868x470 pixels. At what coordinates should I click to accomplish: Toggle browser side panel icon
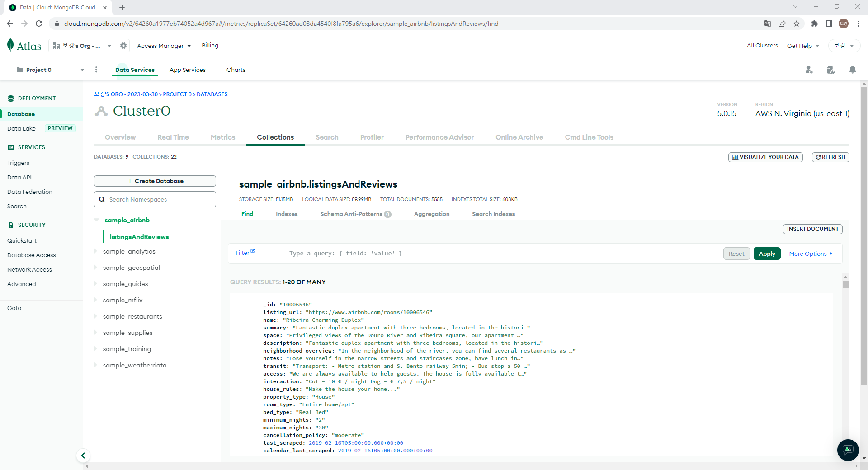coord(829,23)
